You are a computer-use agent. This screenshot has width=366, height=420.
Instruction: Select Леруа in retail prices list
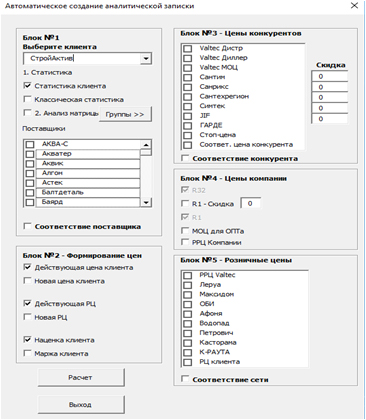pyautogui.click(x=210, y=285)
